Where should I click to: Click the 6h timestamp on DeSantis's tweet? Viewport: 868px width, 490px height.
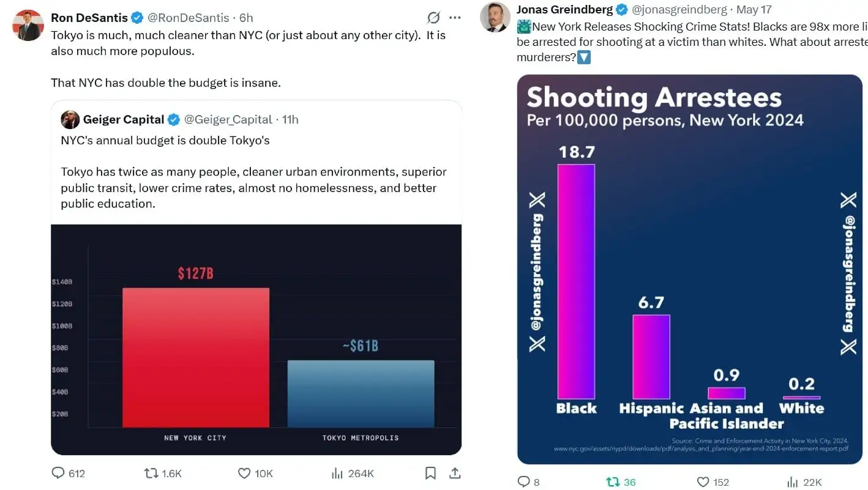coord(246,18)
